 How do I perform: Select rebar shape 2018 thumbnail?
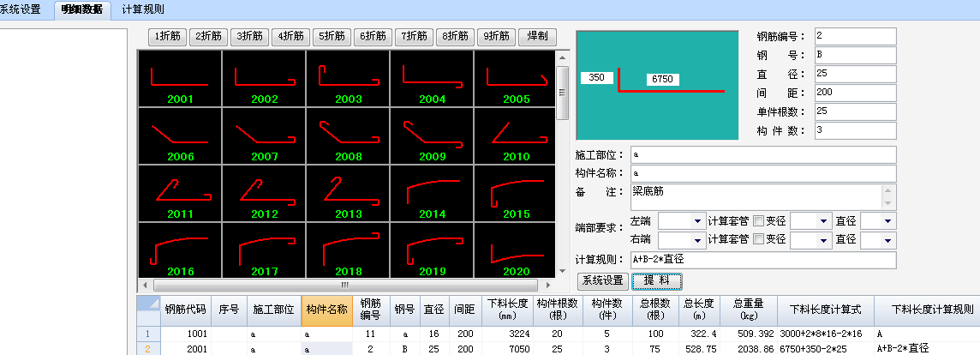point(348,250)
